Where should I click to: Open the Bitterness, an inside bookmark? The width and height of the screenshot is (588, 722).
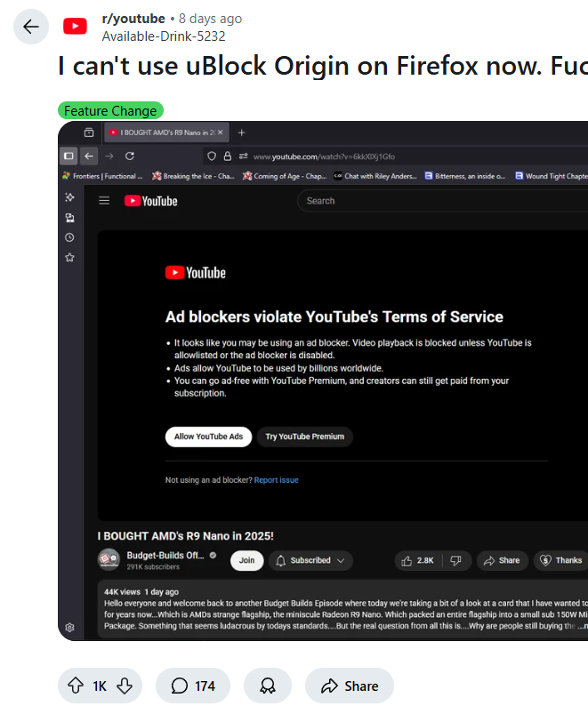pos(465,176)
